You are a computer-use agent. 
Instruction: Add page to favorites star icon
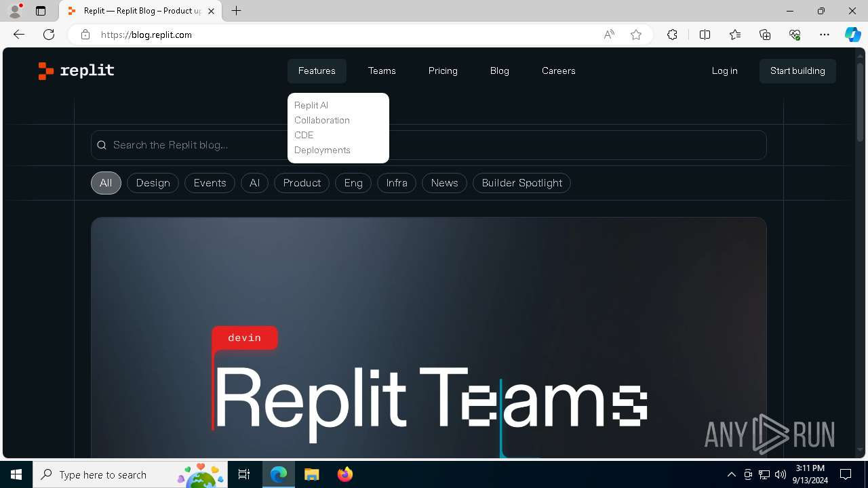(x=636, y=35)
